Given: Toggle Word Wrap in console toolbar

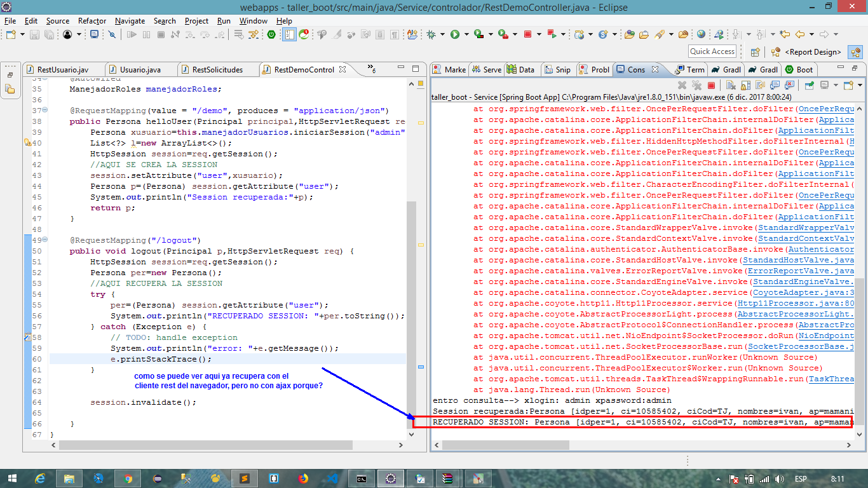Looking at the screenshot, I should pos(760,85).
